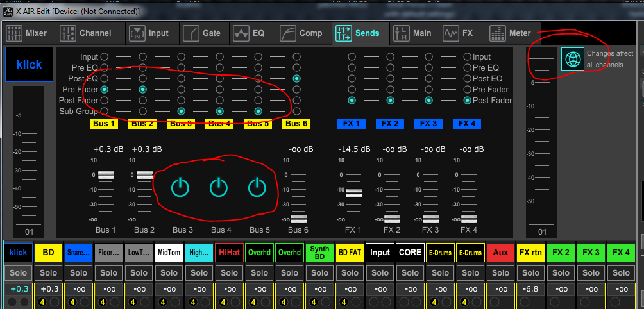Click the Mixer tab's fader icon
Image resolution: width=644 pixels, height=309 pixels.
[x=14, y=33]
